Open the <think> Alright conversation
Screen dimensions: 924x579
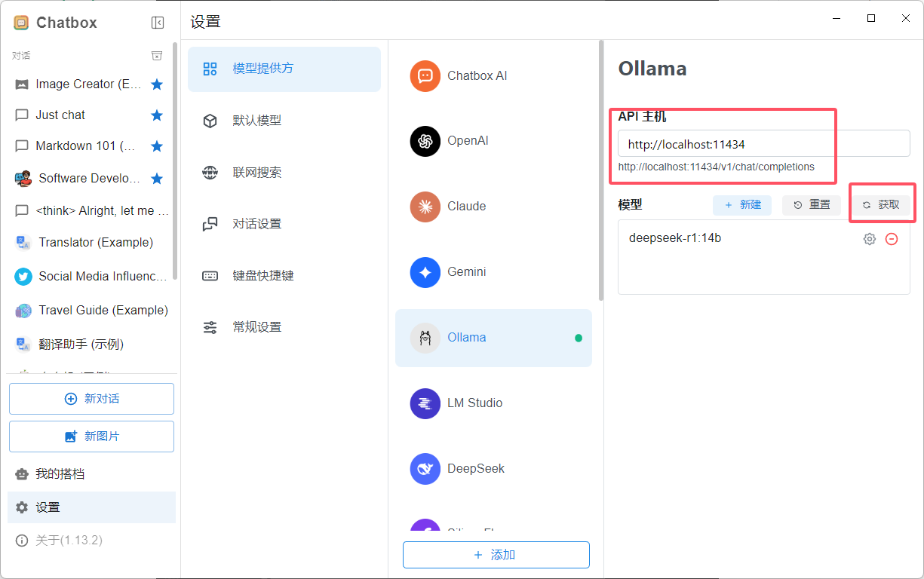pos(90,211)
